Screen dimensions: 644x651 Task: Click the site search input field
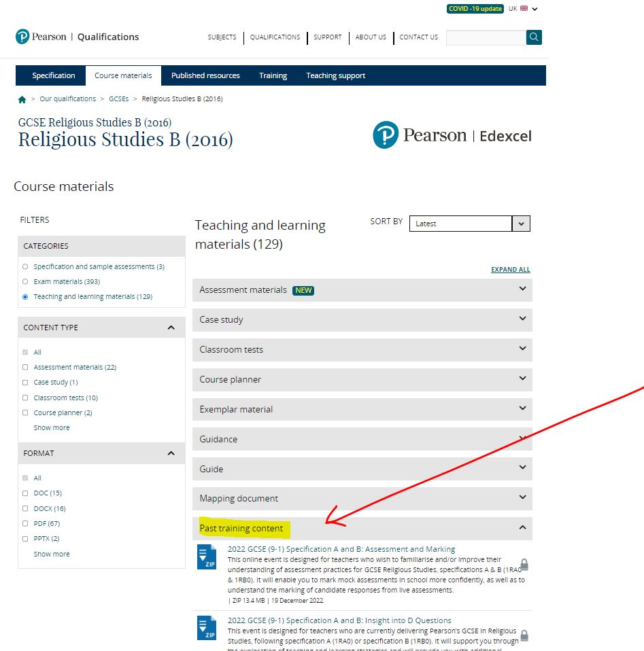coord(486,37)
